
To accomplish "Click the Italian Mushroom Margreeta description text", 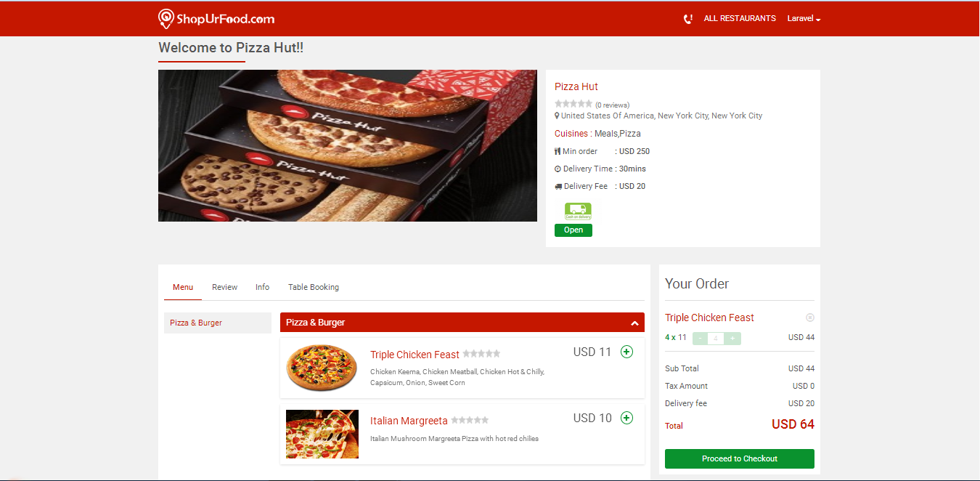I will [454, 438].
